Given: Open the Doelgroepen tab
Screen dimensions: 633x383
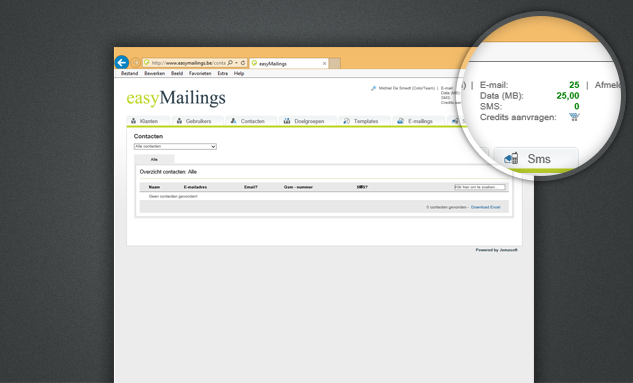Looking at the screenshot, I should point(308,121).
